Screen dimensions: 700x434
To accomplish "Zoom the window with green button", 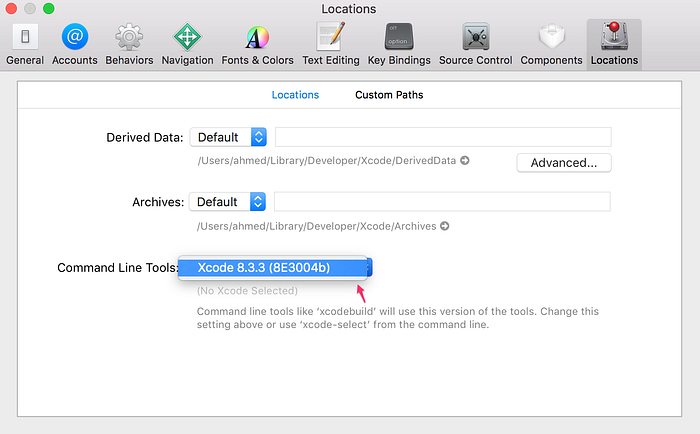I will tap(49, 8).
